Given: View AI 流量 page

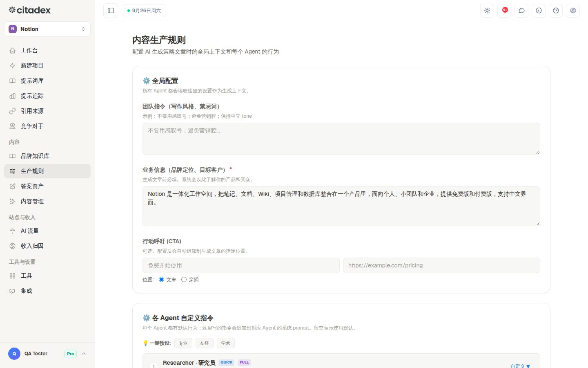Looking at the screenshot, I should (x=47, y=231).
